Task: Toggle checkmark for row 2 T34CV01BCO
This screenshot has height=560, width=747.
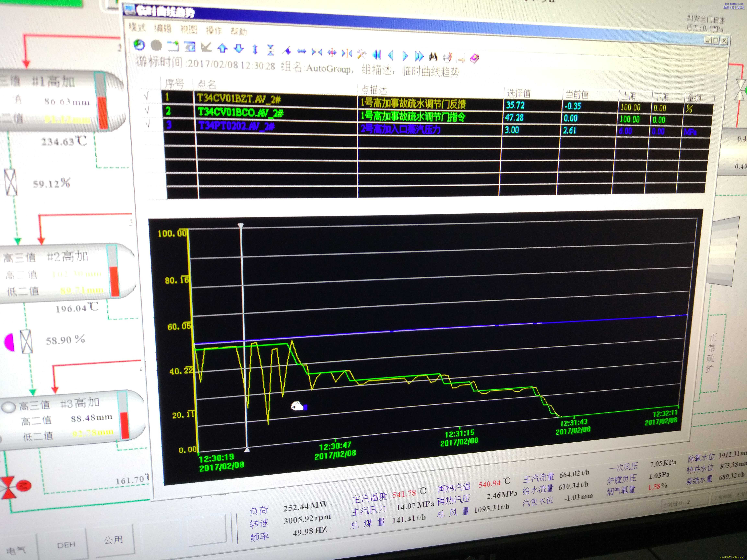Action: point(147,110)
